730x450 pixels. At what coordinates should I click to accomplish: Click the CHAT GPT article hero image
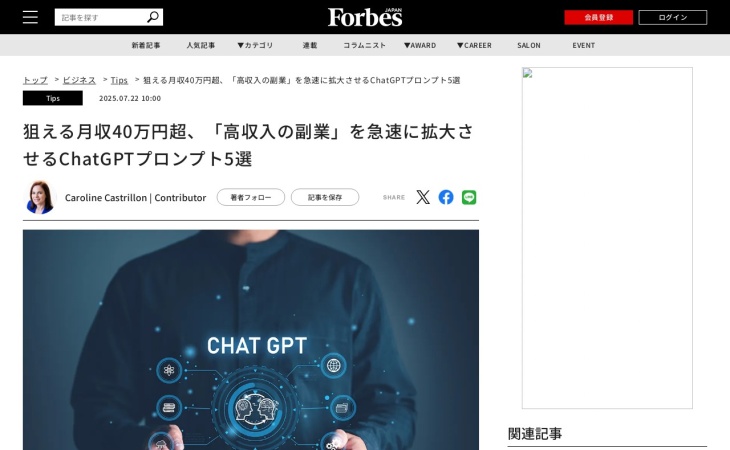coord(250,340)
